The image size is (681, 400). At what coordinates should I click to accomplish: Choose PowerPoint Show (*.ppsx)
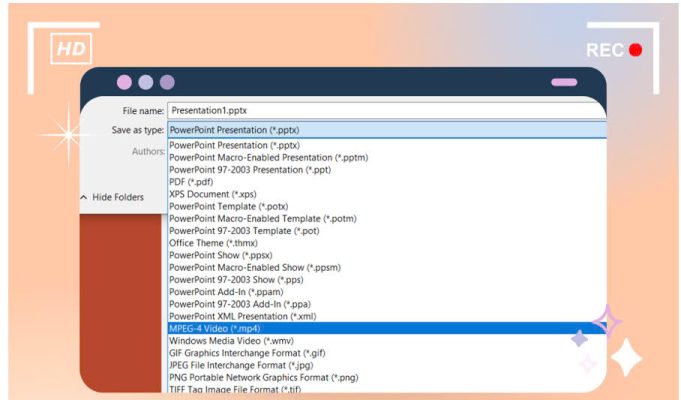pos(387,255)
